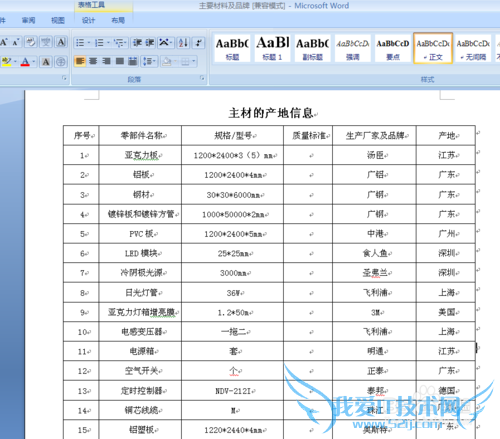Click the Sort A-Z icon
The image size is (500, 439).
(x=183, y=43)
